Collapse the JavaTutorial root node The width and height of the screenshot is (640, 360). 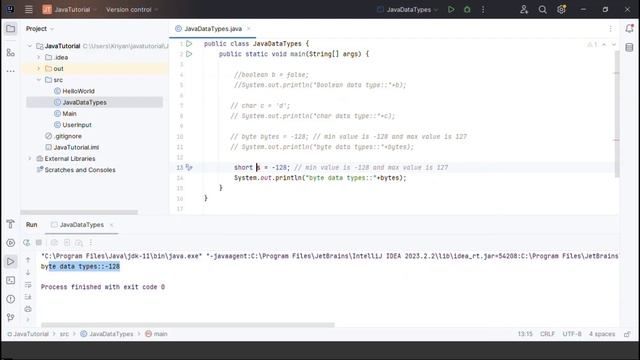[x=30, y=46]
